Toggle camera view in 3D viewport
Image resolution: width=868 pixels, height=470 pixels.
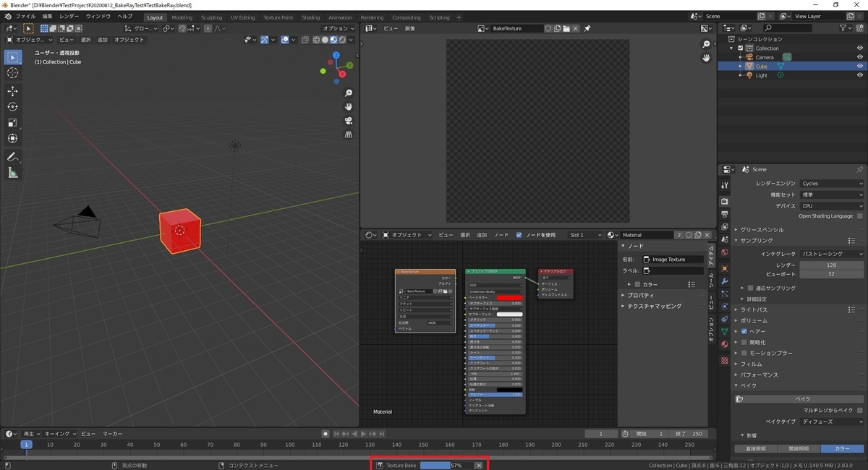pyautogui.click(x=349, y=121)
